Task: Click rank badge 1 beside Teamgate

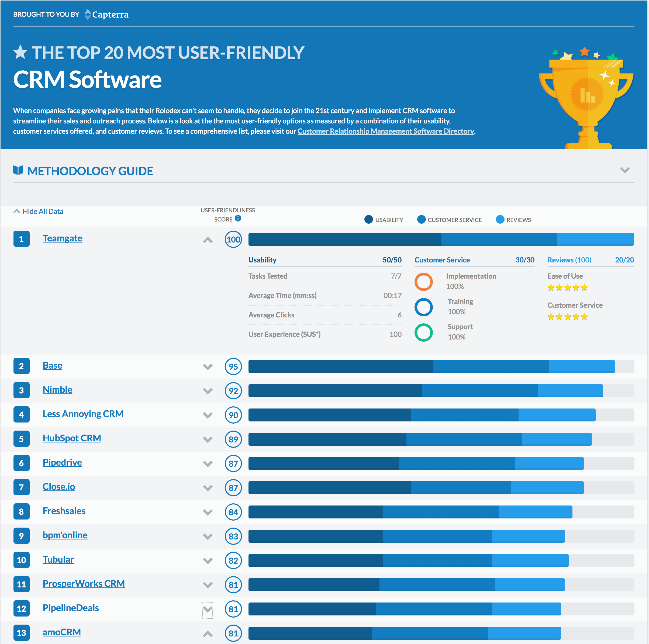Action: pos(21,239)
